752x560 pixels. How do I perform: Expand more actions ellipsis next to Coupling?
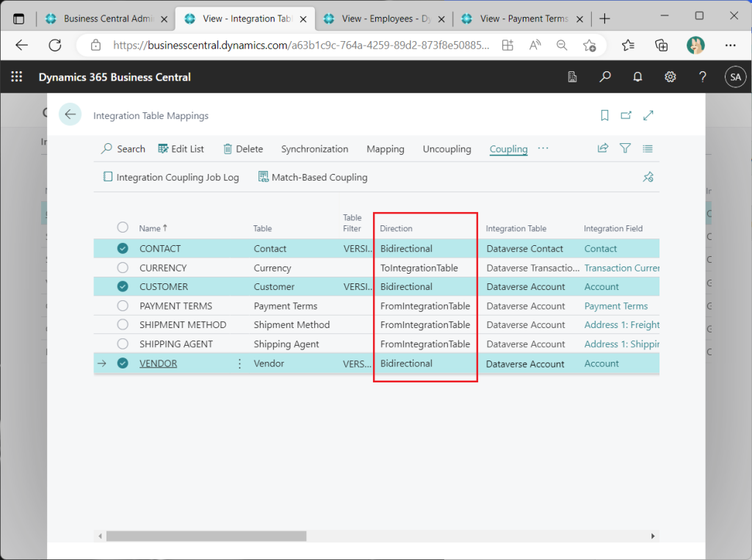click(x=543, y=148)
